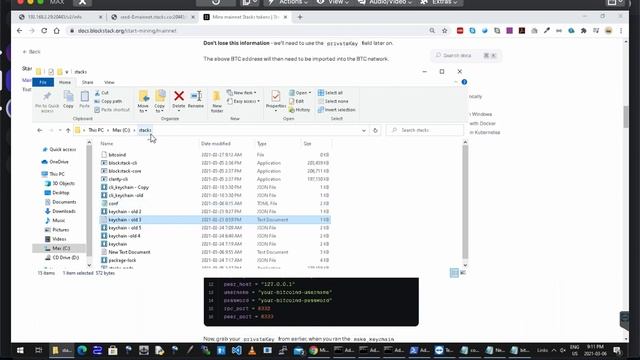Select OneDrive in navigation pane
This screenshot has width=640, height=360.
pos(55,162)
